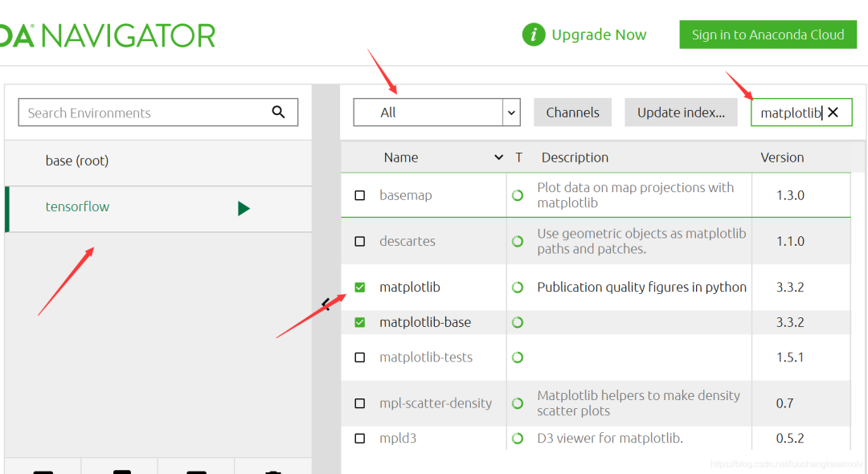Check the mpld3 package checkbox

360,438
